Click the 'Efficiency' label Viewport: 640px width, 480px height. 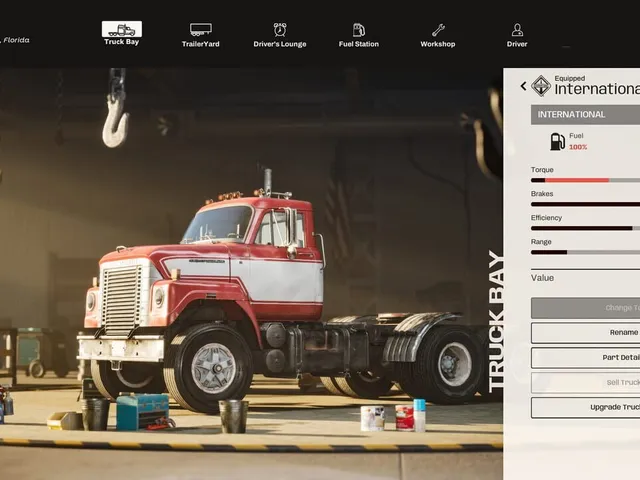[x=546, y=218]
